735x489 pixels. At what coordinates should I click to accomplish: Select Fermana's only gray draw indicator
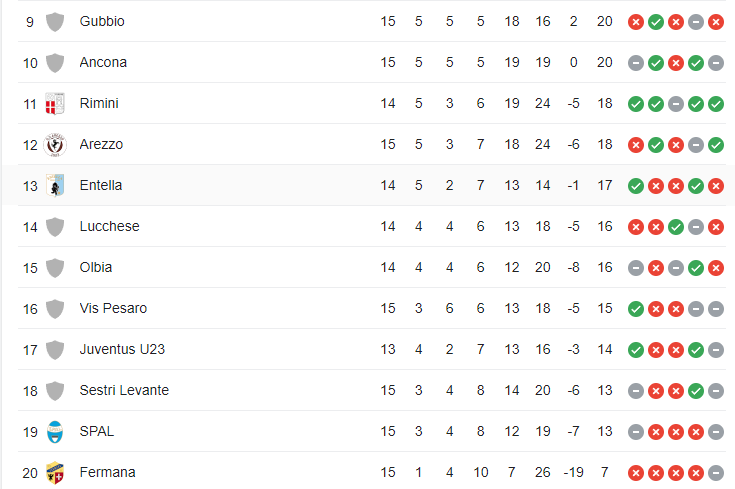tap(716, 472)
